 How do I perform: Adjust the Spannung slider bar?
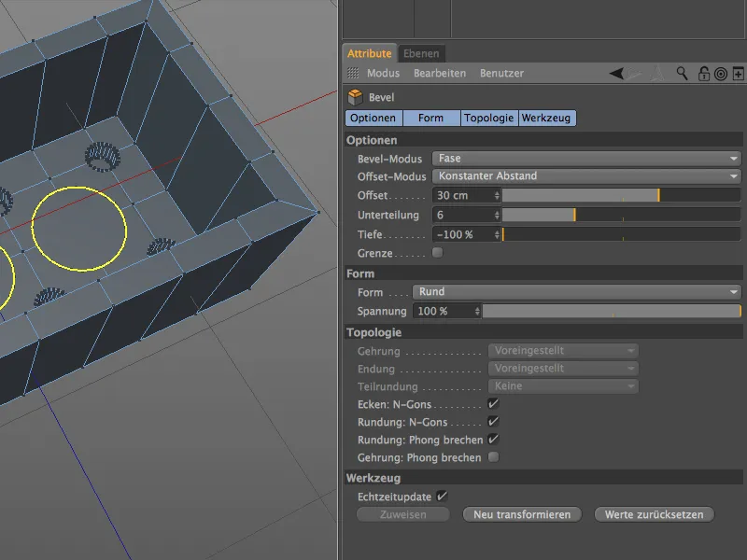point(612,312)
